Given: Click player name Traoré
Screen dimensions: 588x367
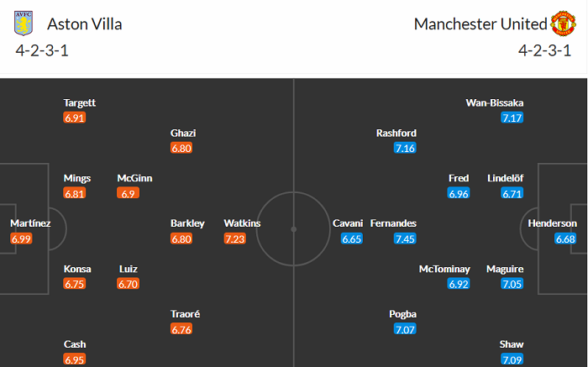Looking at the screenshot, I should pos(186,314).
